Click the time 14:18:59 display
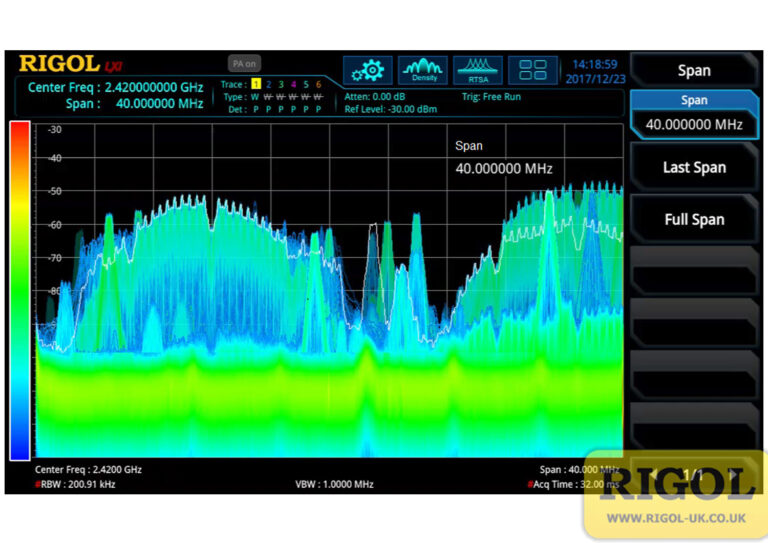Viewport: 768px width, 543px height. 595,64
